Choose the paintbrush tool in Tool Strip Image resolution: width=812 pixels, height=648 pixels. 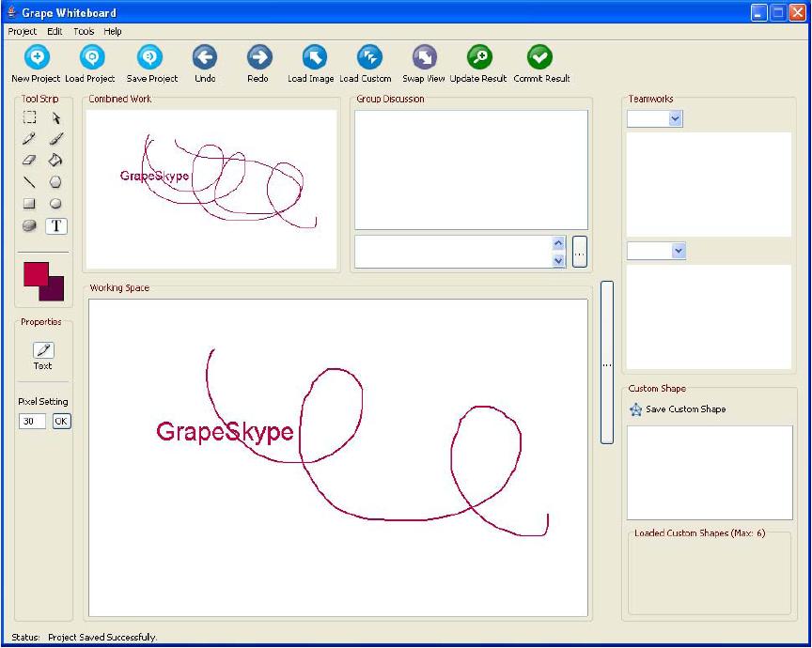click(56, 139)
